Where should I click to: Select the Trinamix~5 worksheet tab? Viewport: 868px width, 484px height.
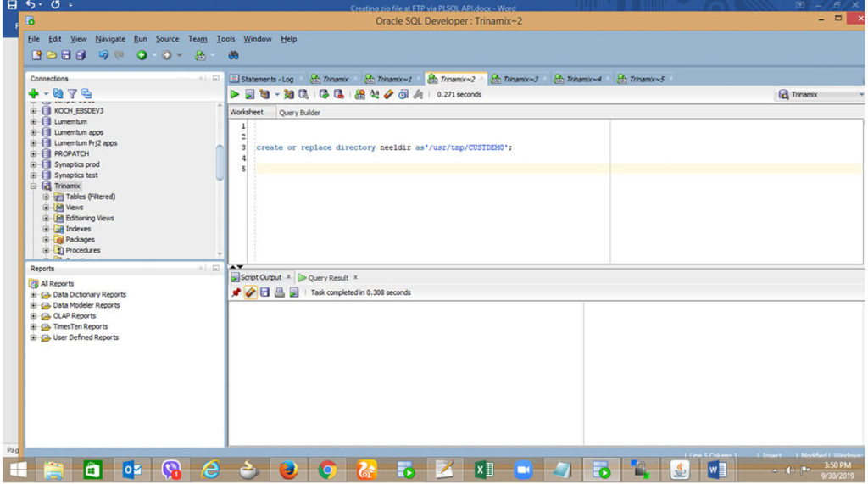click(x=647, y=79)
